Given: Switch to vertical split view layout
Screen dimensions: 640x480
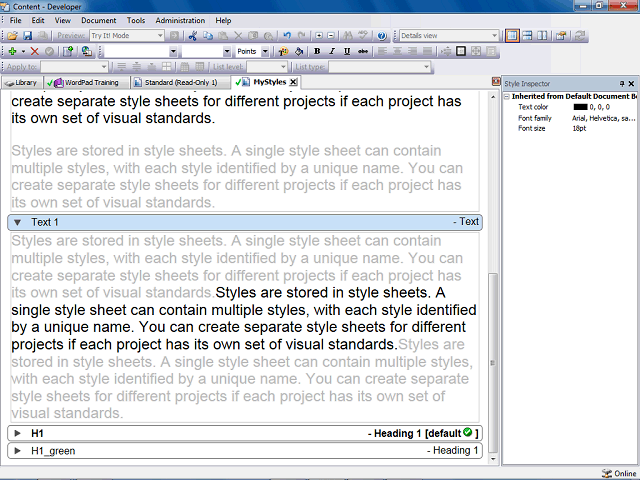Looking at the screenshot, I should (542, 36).
